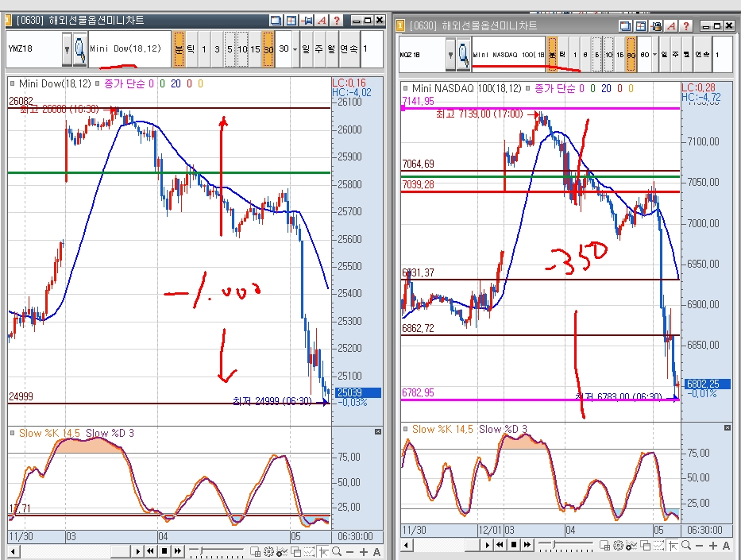The height and width of the screenshot is (560, 741).
Task: Click cascade-windows icon in Mini NASDAQ title bar
Action: click(626, 26)
